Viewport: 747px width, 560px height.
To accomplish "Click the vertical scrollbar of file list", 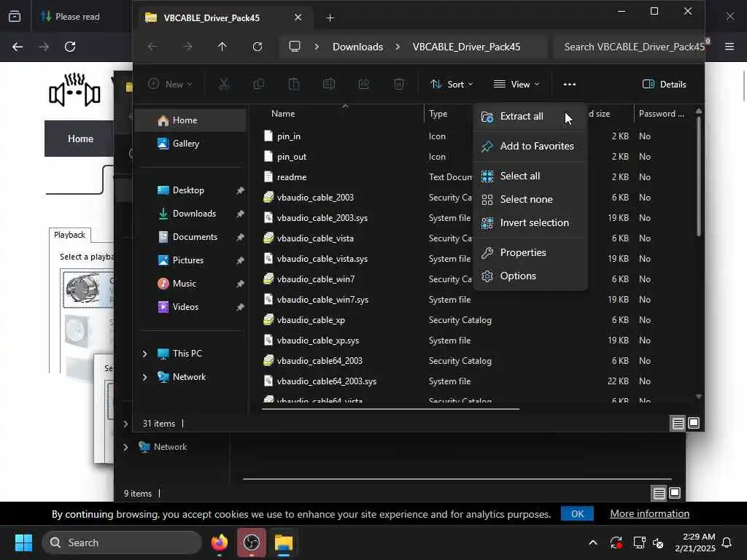I will coord(699,176).
